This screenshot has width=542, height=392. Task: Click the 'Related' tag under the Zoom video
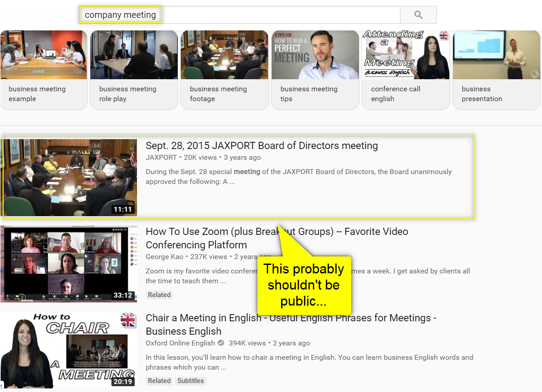point(159,294)
